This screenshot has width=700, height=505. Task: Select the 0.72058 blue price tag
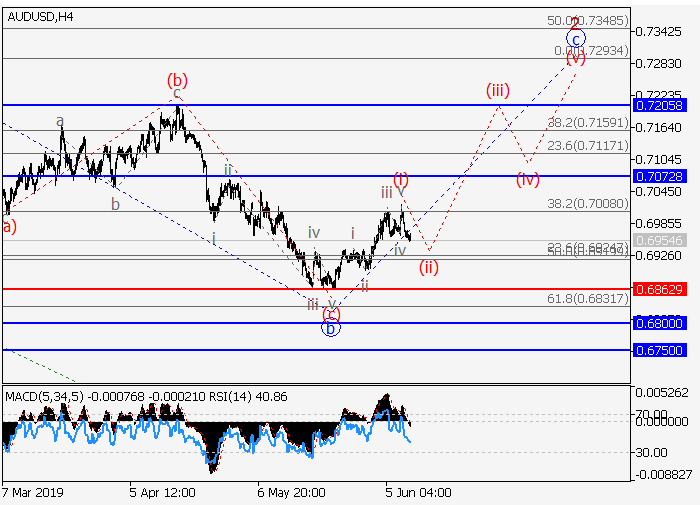coord(659,105)
